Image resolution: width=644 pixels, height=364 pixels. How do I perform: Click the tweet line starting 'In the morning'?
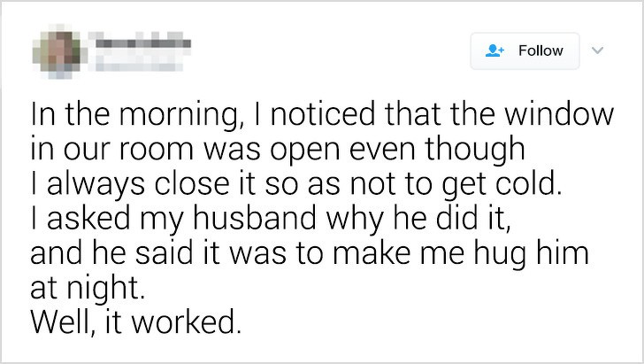tap(322, 115)
